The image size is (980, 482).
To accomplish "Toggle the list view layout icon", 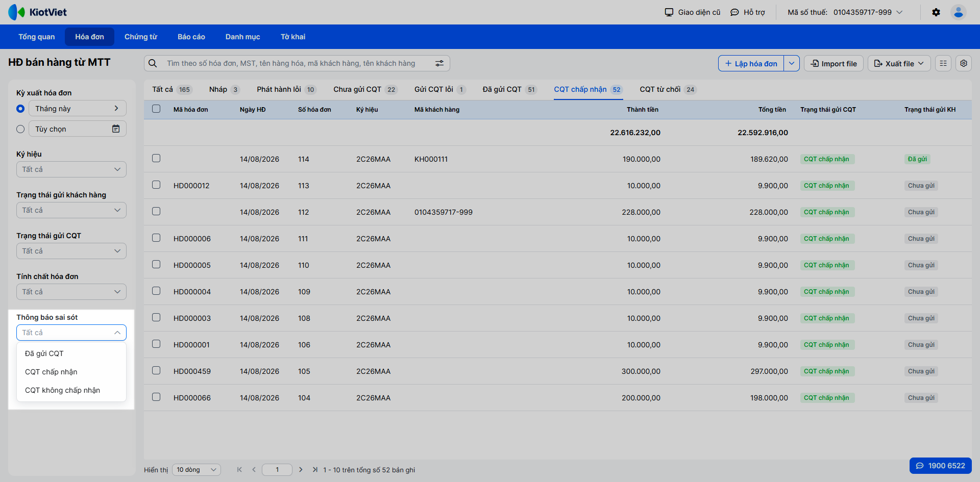I will click(x=943, y=63).
